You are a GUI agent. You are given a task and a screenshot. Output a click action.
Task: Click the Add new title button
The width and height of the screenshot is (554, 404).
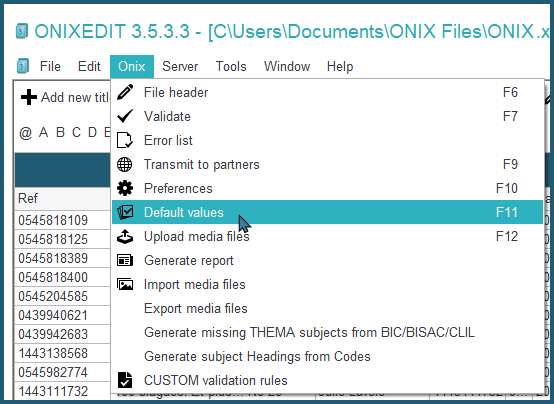pyautogui.click(x=65, y=97)
